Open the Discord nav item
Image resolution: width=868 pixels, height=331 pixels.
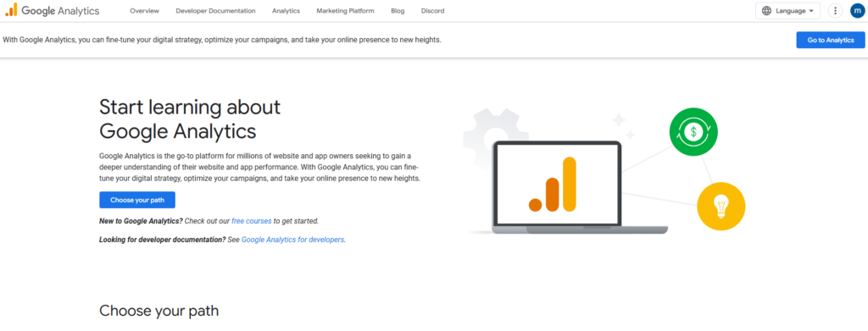tap(432, 10)
